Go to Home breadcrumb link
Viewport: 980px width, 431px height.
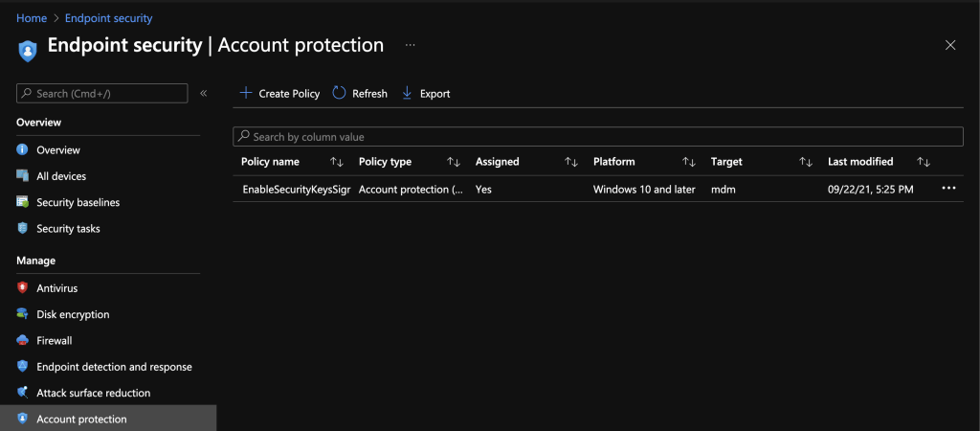coord(32,18)
